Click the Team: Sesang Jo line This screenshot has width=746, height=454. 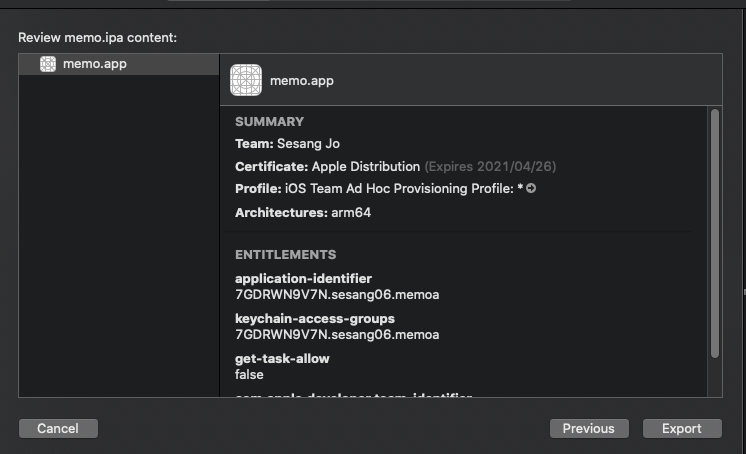287,144
